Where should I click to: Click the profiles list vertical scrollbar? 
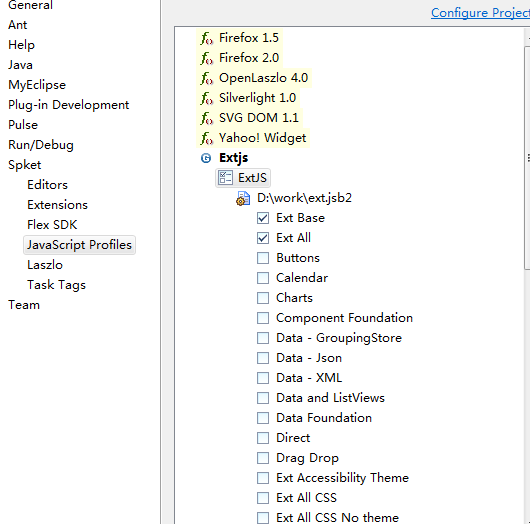527,158
